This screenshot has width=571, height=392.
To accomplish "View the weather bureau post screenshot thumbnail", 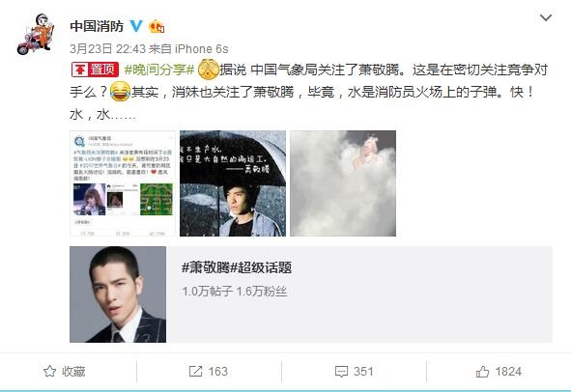I will click(123, 183).
